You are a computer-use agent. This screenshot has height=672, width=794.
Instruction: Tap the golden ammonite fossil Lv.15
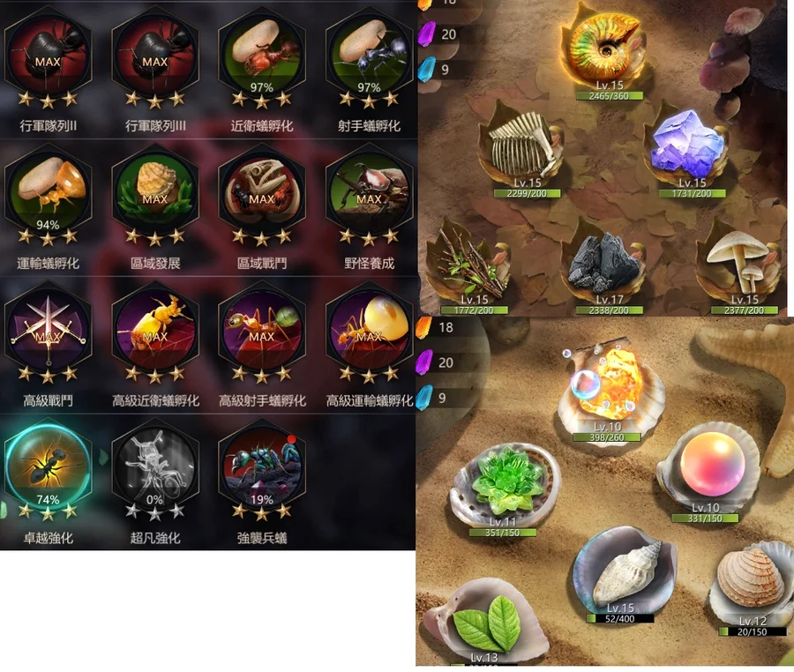605,50
